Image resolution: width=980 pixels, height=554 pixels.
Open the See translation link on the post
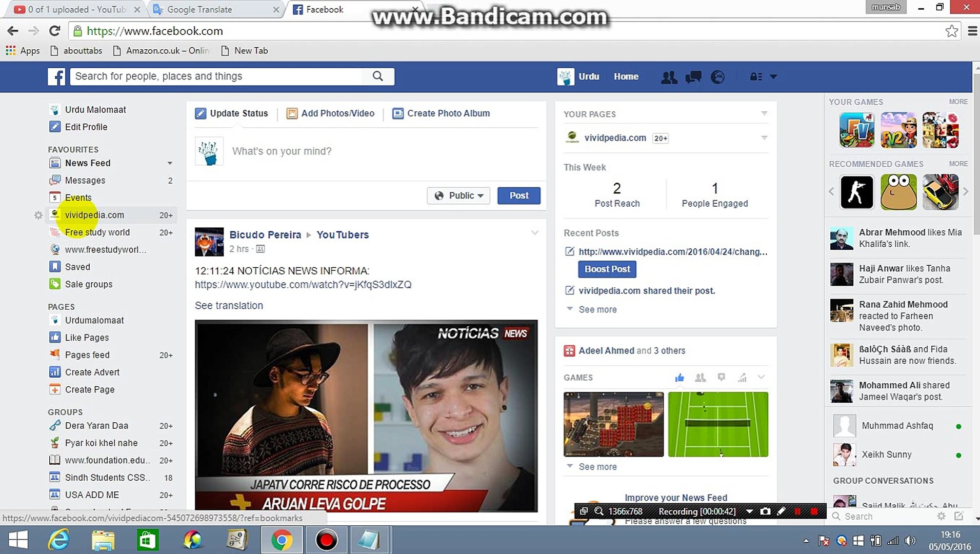pos(229,306)
